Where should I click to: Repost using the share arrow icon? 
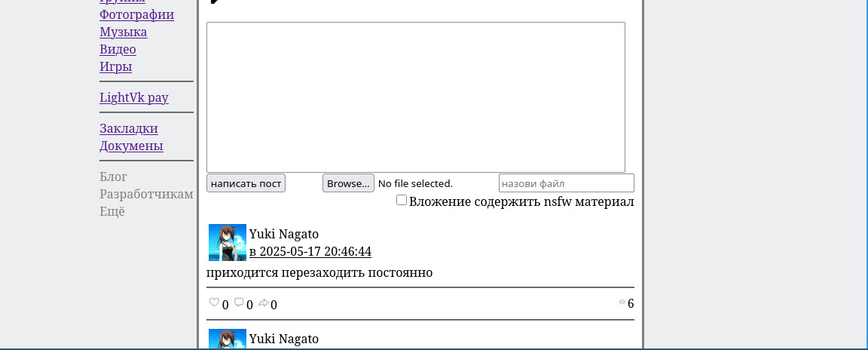point(263,303)
